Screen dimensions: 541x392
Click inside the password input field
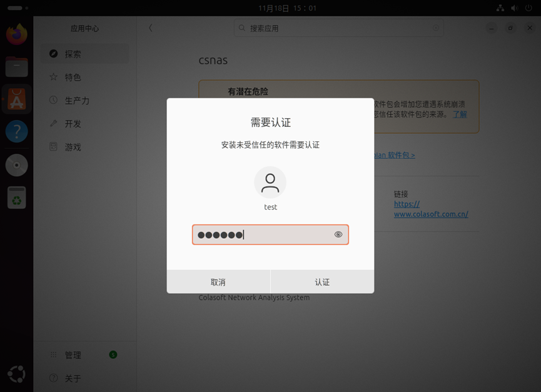[x=270, y=234]
